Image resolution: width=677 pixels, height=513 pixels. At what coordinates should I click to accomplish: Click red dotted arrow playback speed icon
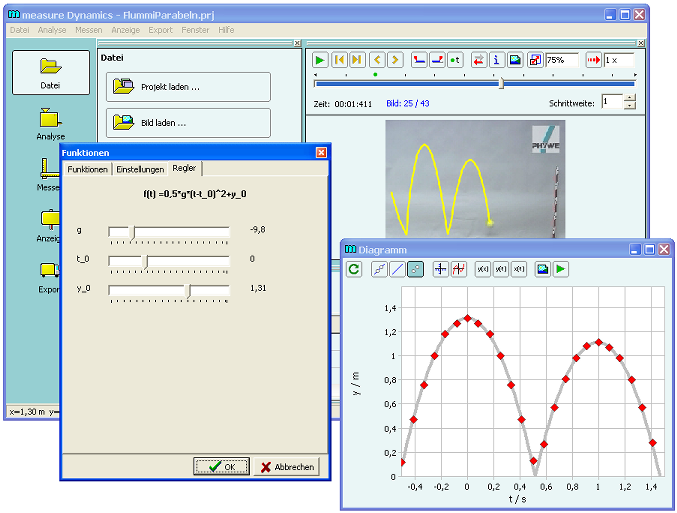[x=594, y=60]
